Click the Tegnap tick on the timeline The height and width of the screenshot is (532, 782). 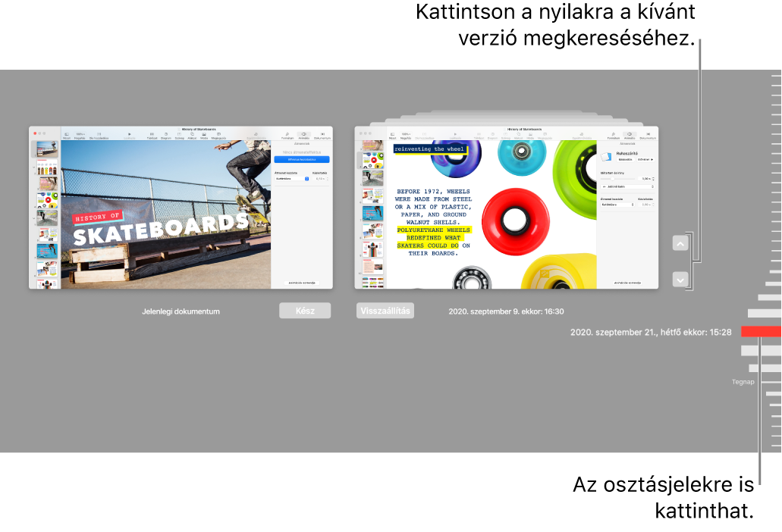770,383
